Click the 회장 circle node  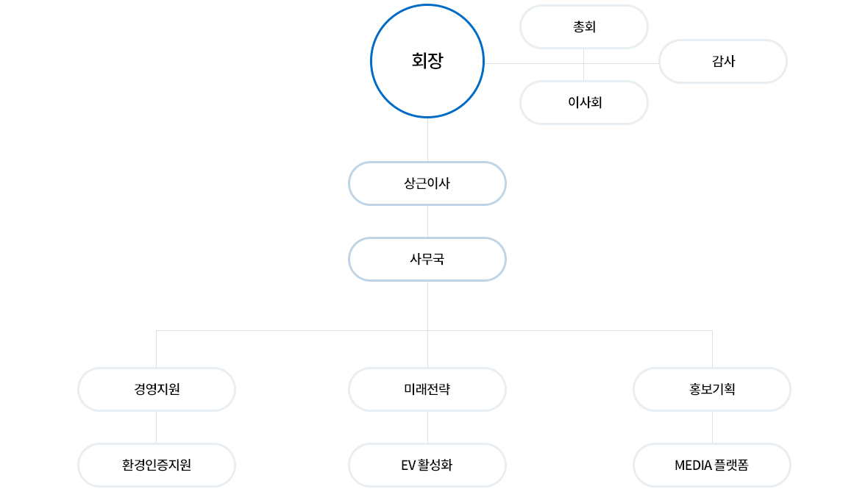click(x=427, y=61)
